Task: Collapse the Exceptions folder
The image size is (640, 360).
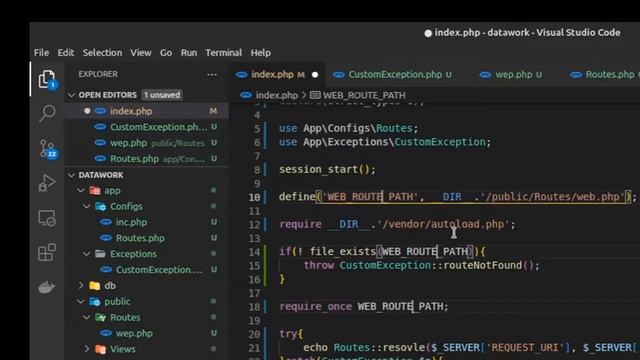Action: tap(87, 254)
